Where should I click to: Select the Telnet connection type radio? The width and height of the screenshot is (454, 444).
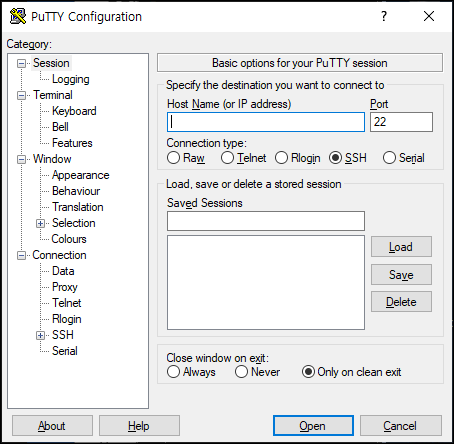(x=227, y=158)
